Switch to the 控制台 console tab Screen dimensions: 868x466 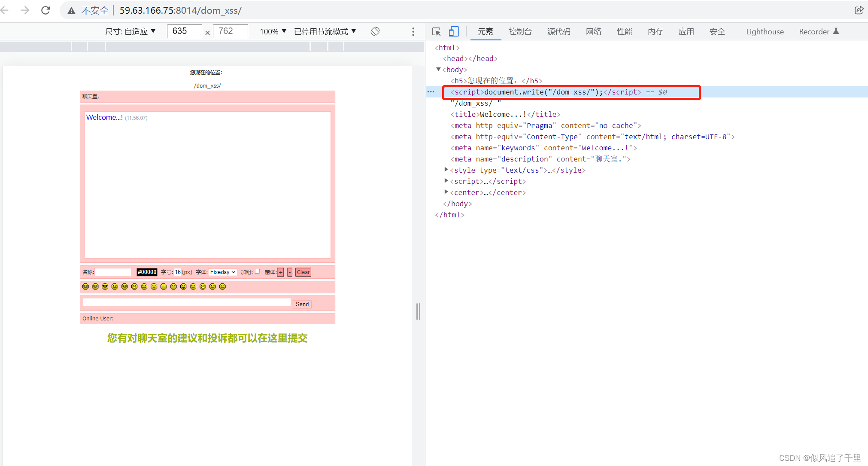[x=520, y=31]
